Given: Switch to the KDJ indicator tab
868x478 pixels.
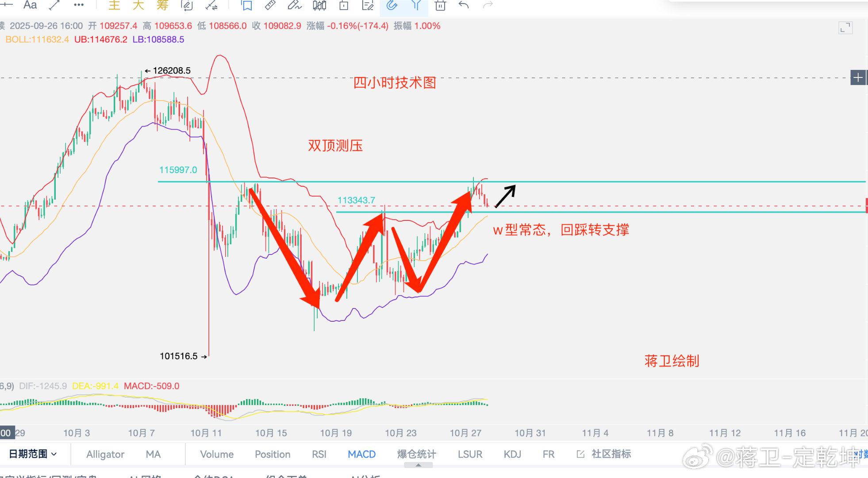Looking at the screenshot, I should [512, 454].
